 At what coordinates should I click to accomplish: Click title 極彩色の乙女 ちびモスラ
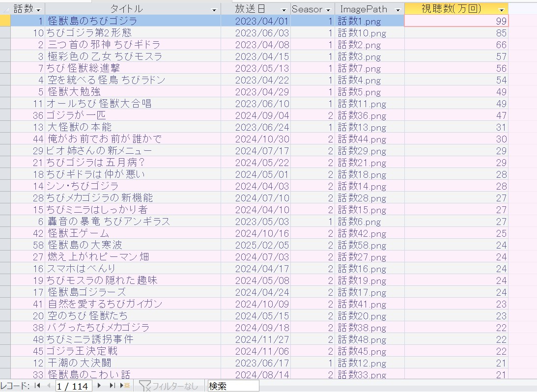(133, 56)
